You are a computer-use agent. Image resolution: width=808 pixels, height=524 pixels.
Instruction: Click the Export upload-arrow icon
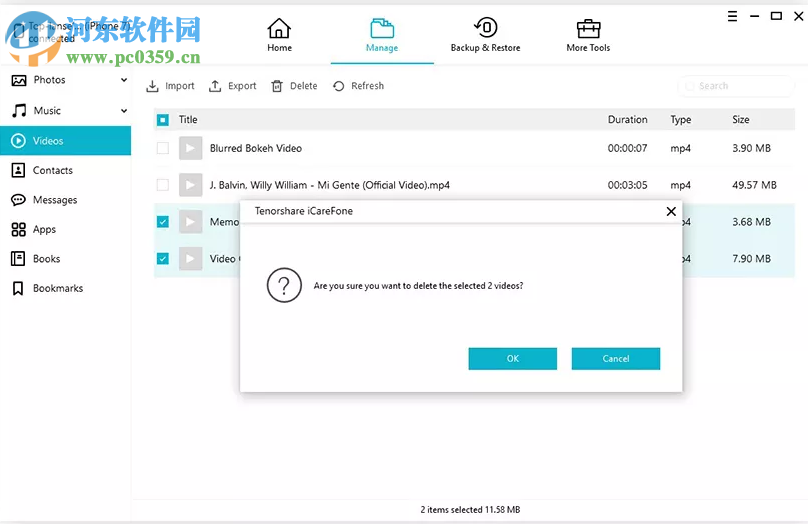point(215,86)
